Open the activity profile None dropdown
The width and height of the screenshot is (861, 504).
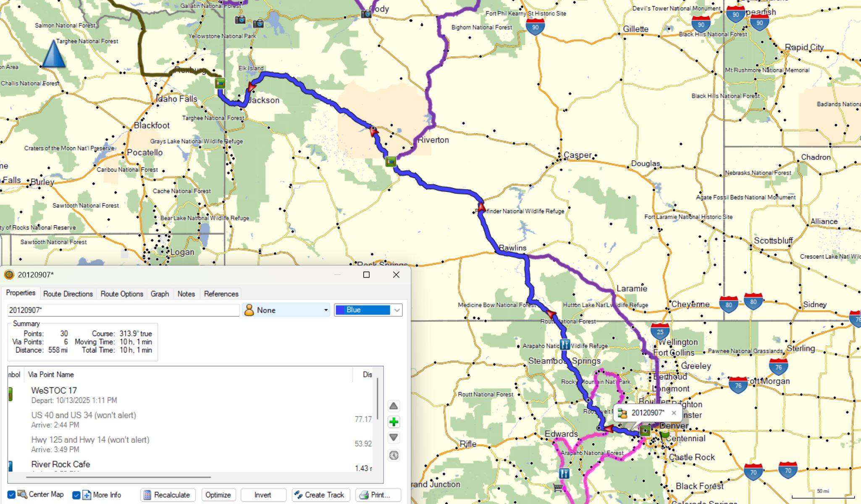click(286, 310)
